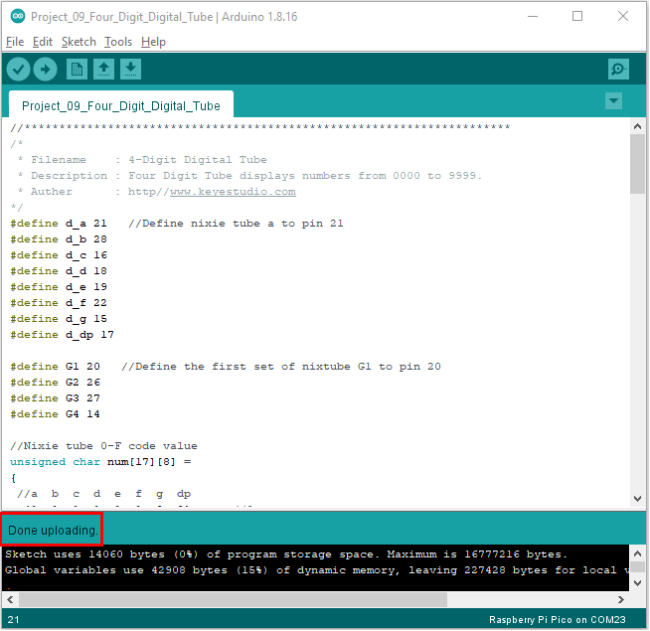Screen dimensions: 650x631
Task: Click the '#define d_c 16' line
Action: [x=58, y=255]
